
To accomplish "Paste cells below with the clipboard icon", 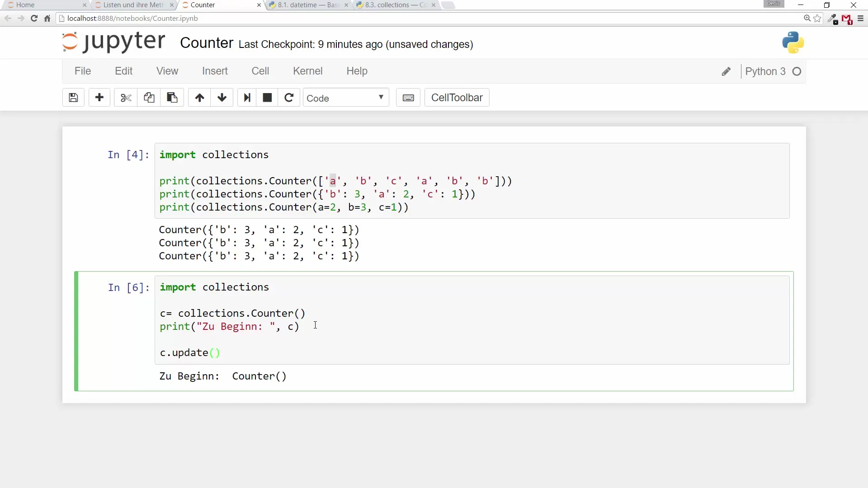I will (x=172, y=98).
